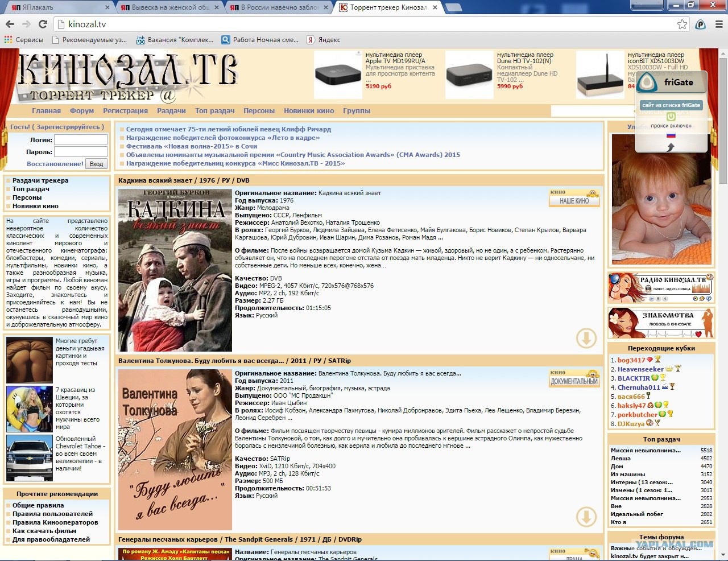
Task: Open the Знакомства banner
Action: (x=661, y=323)
